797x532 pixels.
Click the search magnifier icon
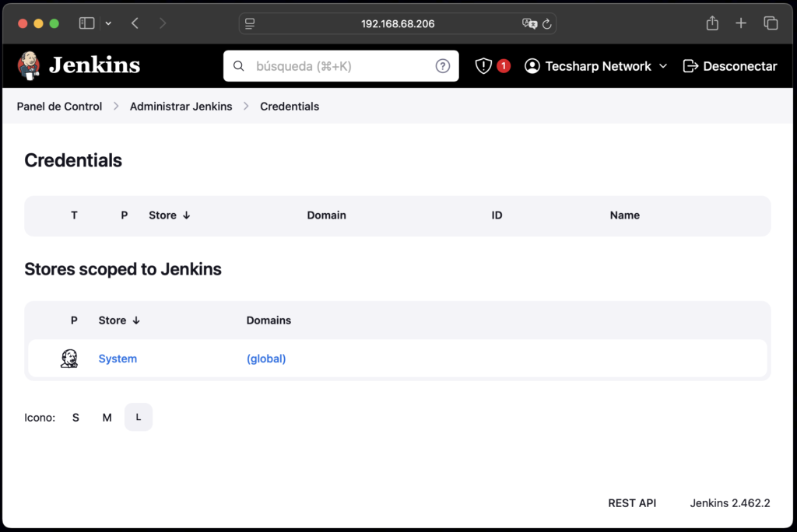click(238, 66)
